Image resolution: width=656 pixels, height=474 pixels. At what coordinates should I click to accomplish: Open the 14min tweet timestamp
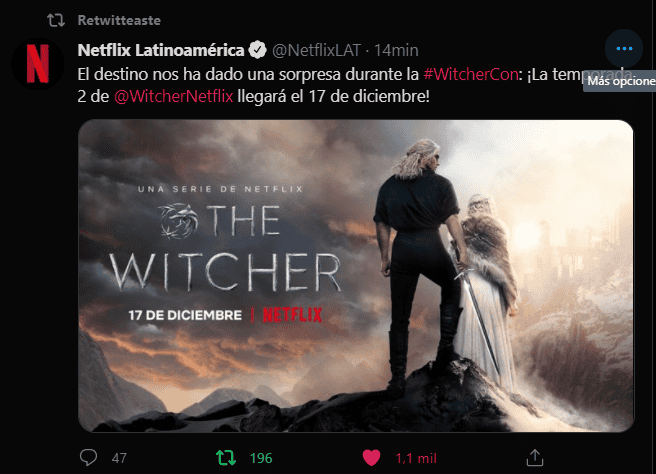tap(396, 50)
